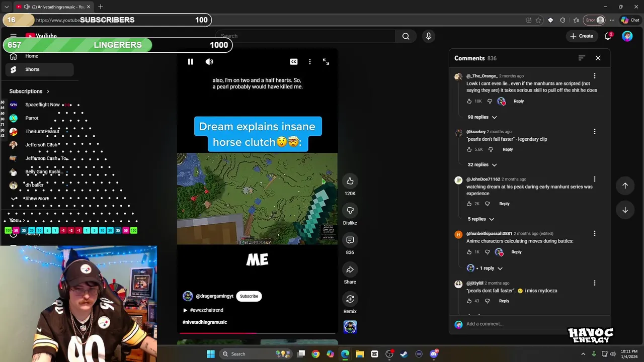This screenshot has width=644, height=362.
Task: Open the menu for the @krackey comment
Action: pos(595,132)
